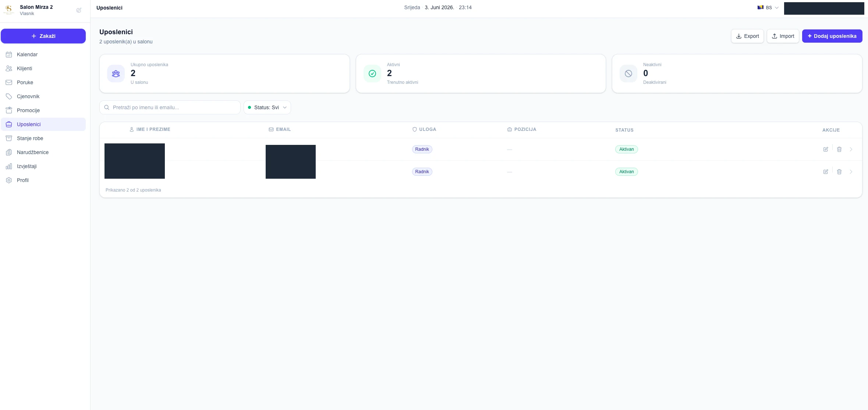Click delete icon for second employee row

coord(839,172)
